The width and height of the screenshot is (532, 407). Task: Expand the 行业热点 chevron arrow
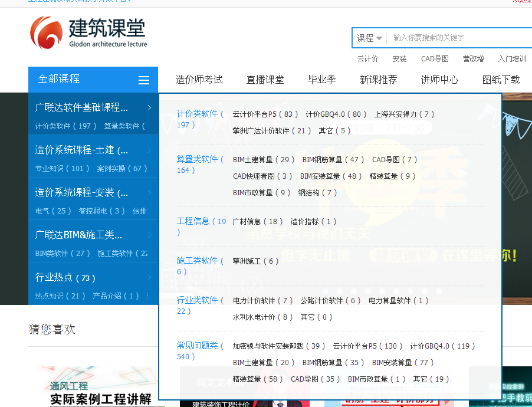[x=149, y=277]
